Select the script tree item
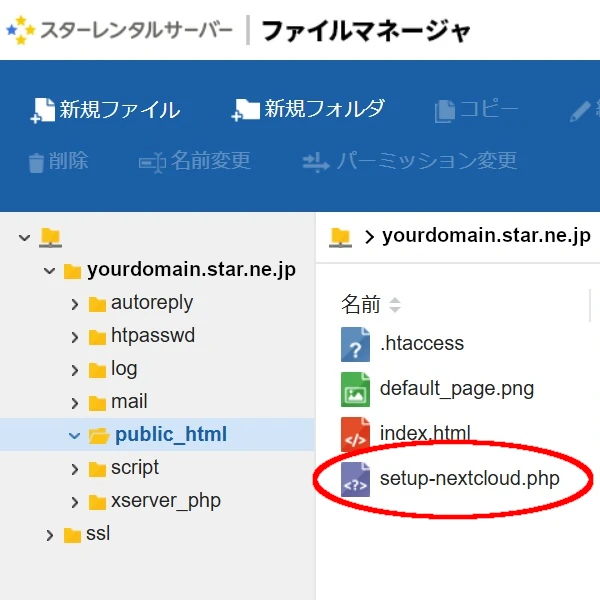This screenshot has width=600, height=600. tap(135, 468)
